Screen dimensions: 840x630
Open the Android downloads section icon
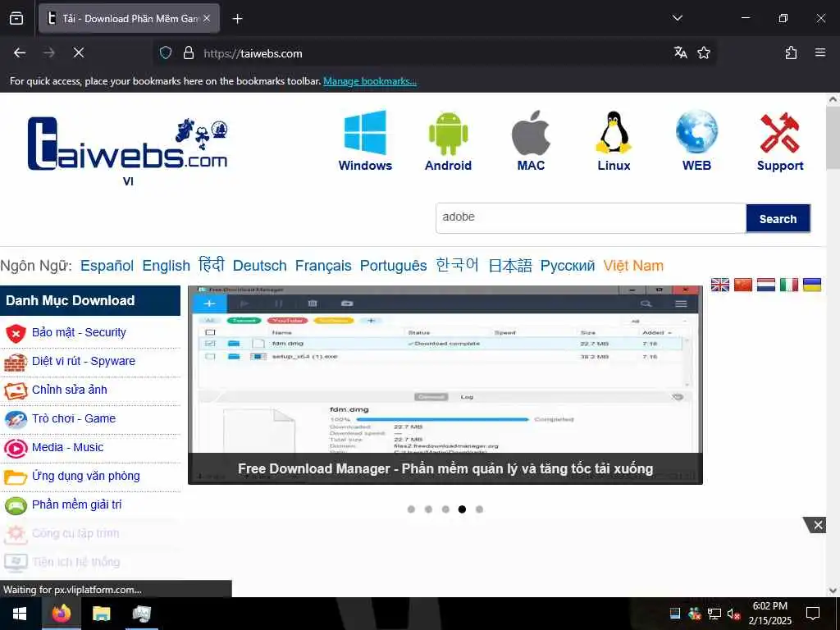(x=448, y=134)
